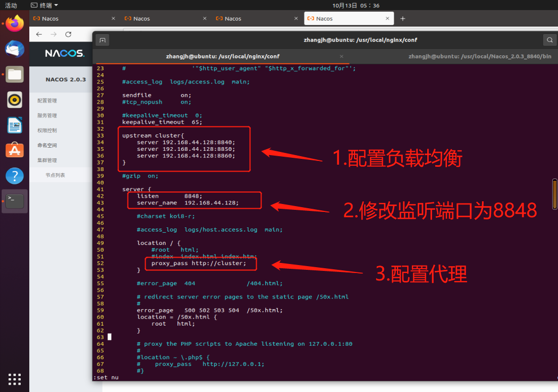The width and height of the screenshot is (558, 392).
Task: Open a new Firefox tab
Action: [402, 19]
